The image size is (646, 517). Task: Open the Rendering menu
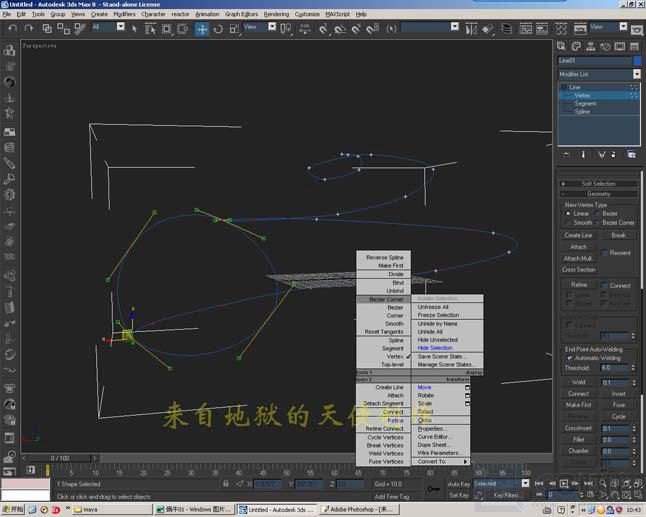(276, 14)
